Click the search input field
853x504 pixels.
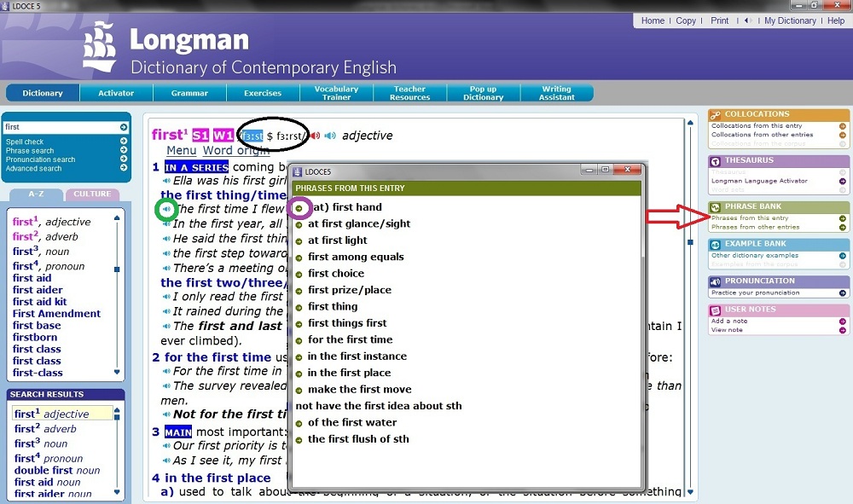click(60, 127)
